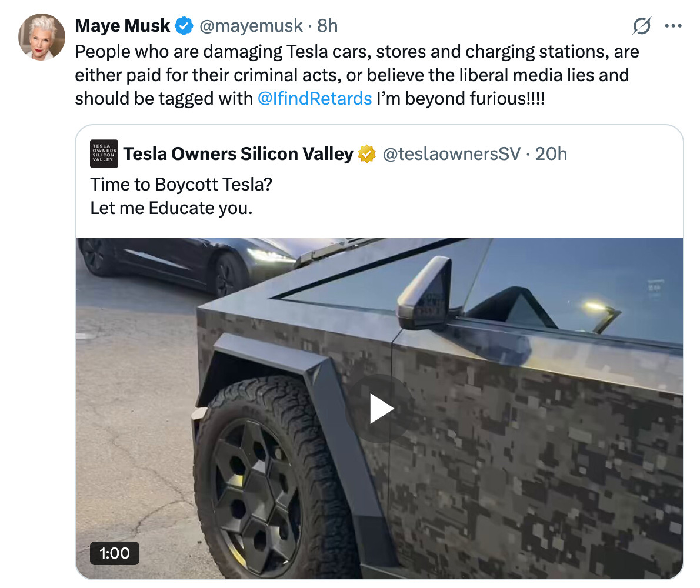This screenshot has height=588, width=700.
Task: Click the Tesla Owners Silicon Valley name
Action: pyautogui.click(x=238, y=154)
